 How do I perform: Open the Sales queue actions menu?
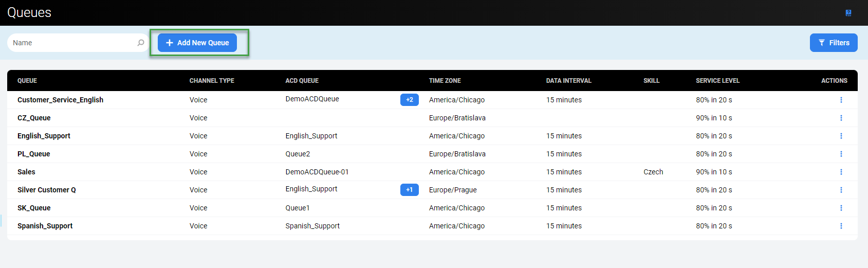(841, 172)
